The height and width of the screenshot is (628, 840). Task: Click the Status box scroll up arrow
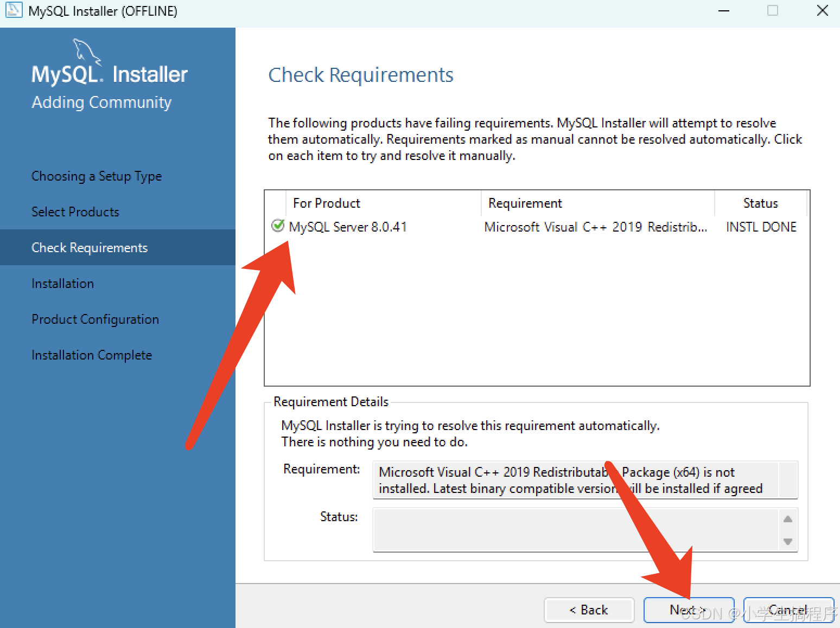(788, 519)
